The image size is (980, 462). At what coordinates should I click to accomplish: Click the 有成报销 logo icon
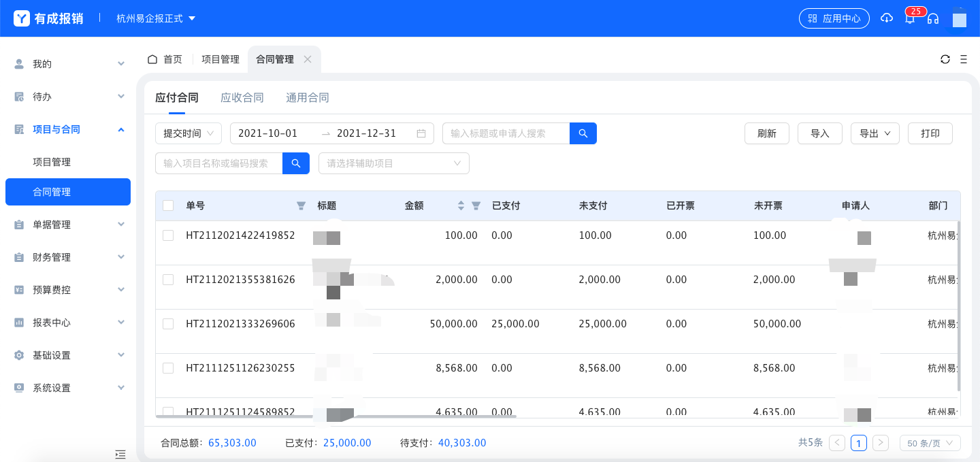22,18
